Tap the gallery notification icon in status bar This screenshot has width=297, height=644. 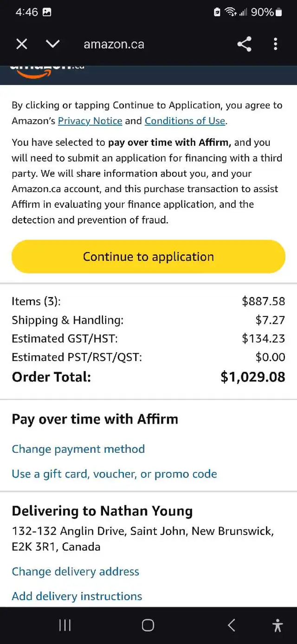(47, 13)
